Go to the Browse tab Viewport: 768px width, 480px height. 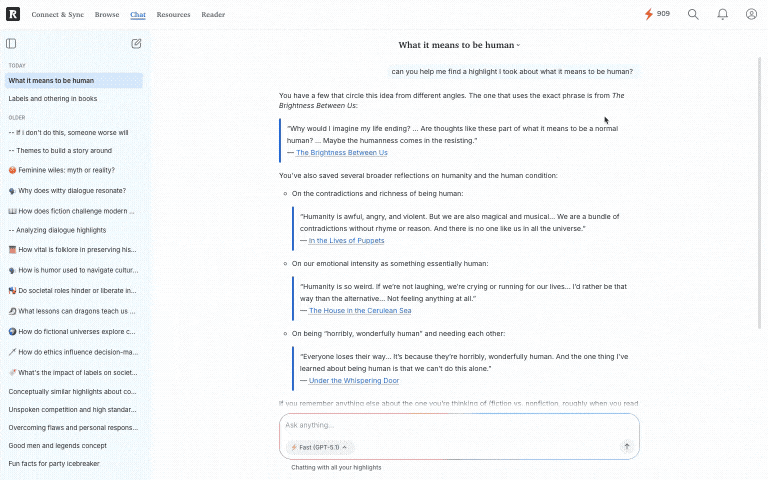point(107,15)
